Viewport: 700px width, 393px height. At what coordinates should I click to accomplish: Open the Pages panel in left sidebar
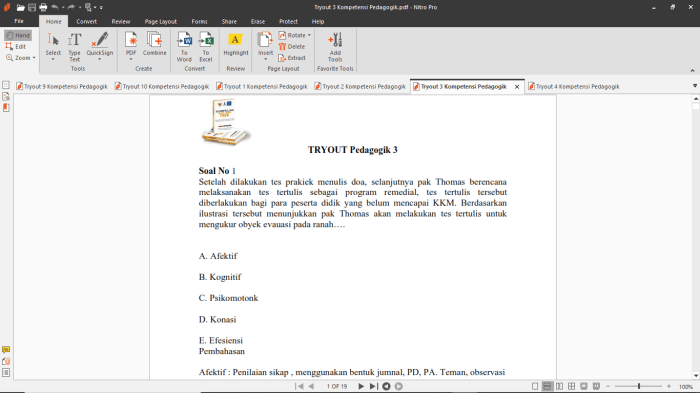point(6,85)
